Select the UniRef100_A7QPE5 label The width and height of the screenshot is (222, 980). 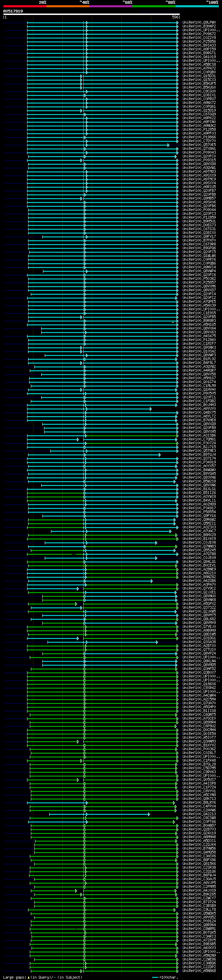click(x=199, y=302)
